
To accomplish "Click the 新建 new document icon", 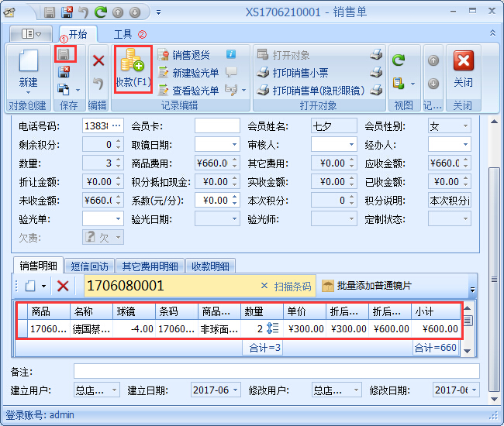I will coord(28,60).
